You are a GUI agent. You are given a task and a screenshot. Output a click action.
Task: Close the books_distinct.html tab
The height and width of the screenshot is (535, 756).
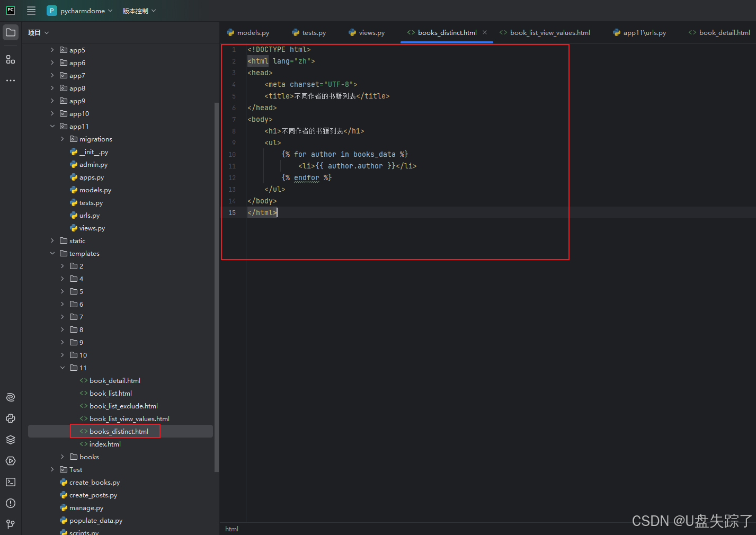[x=485, y=32]
